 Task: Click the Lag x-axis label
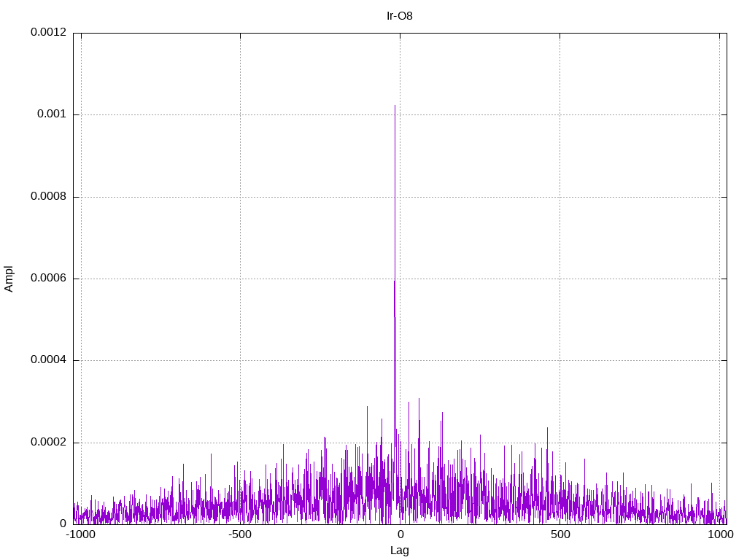tap(399, 551)
